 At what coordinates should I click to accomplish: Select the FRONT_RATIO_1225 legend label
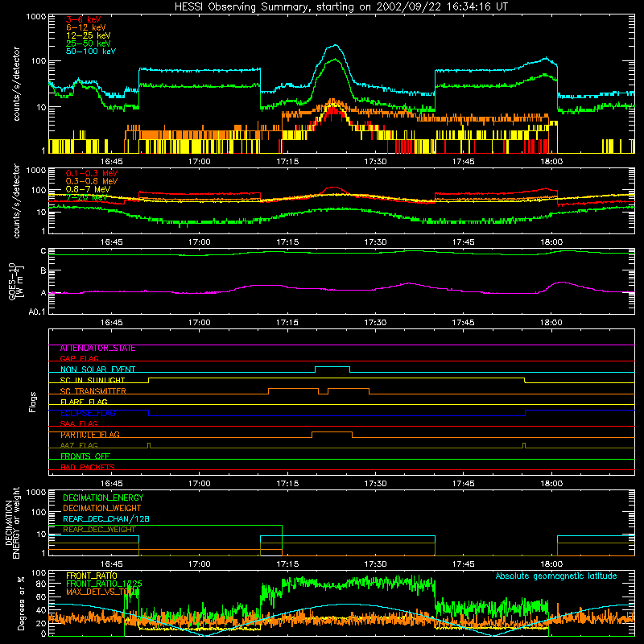coord(104,584)
